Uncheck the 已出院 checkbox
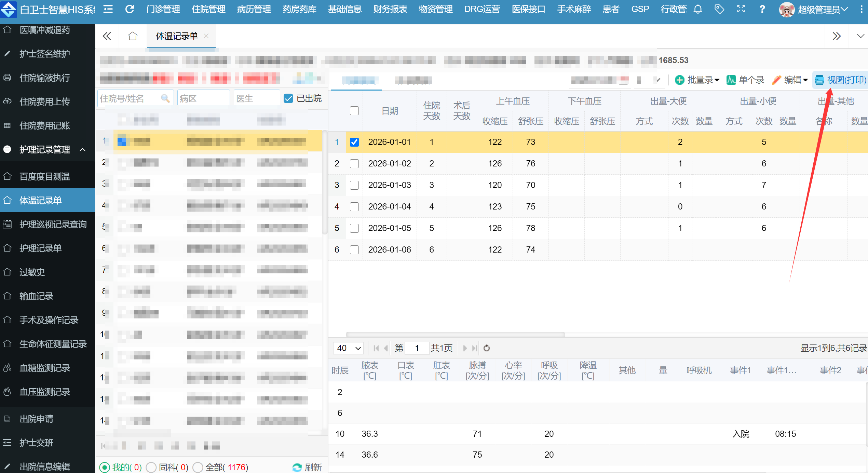The height and width of the screenshot is (473, 868). click(288, 99)
